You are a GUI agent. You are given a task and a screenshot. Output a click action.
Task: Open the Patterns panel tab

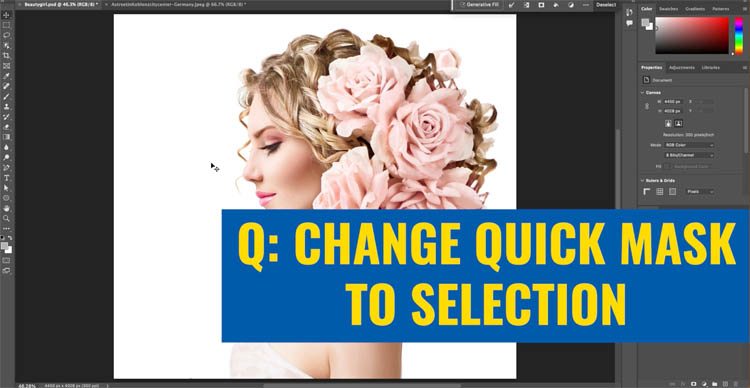click(x=720, y=9)
